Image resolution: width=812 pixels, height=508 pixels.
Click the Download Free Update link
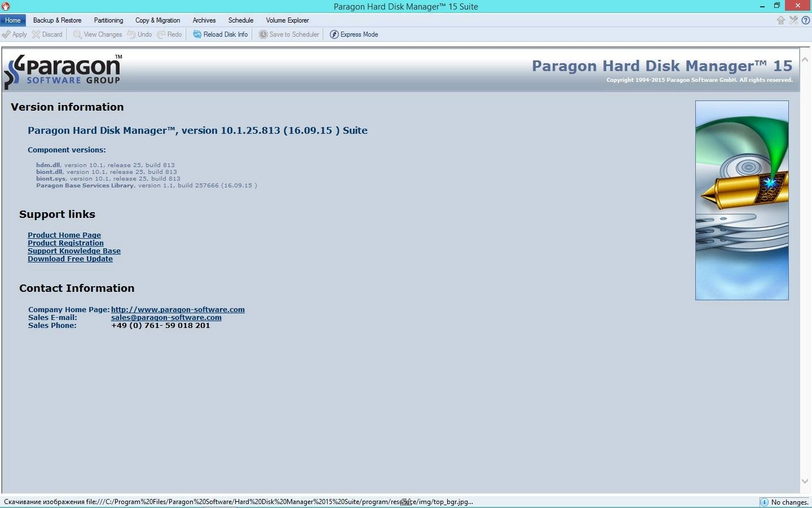(70, 259)
